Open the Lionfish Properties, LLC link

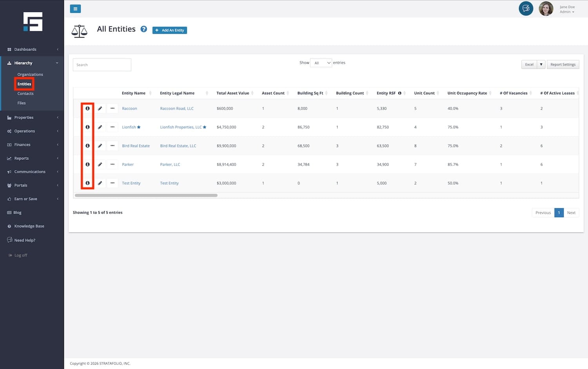click(181, 127)
